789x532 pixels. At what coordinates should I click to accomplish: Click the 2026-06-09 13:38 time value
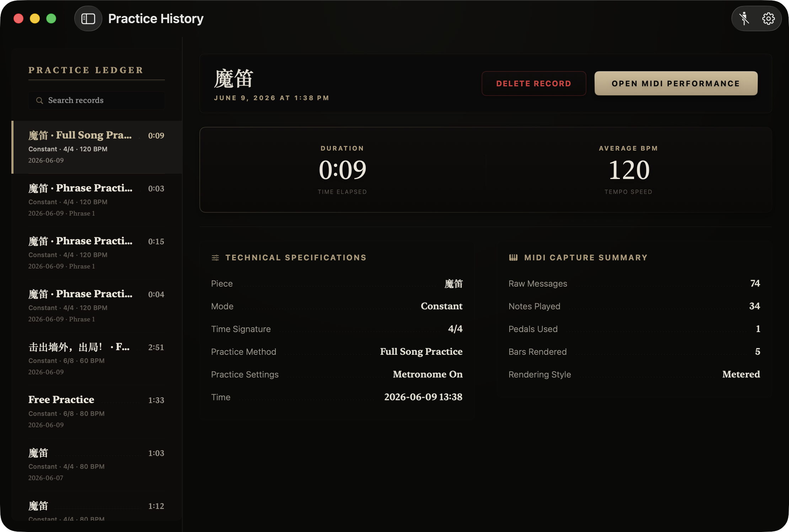[423, 397]
